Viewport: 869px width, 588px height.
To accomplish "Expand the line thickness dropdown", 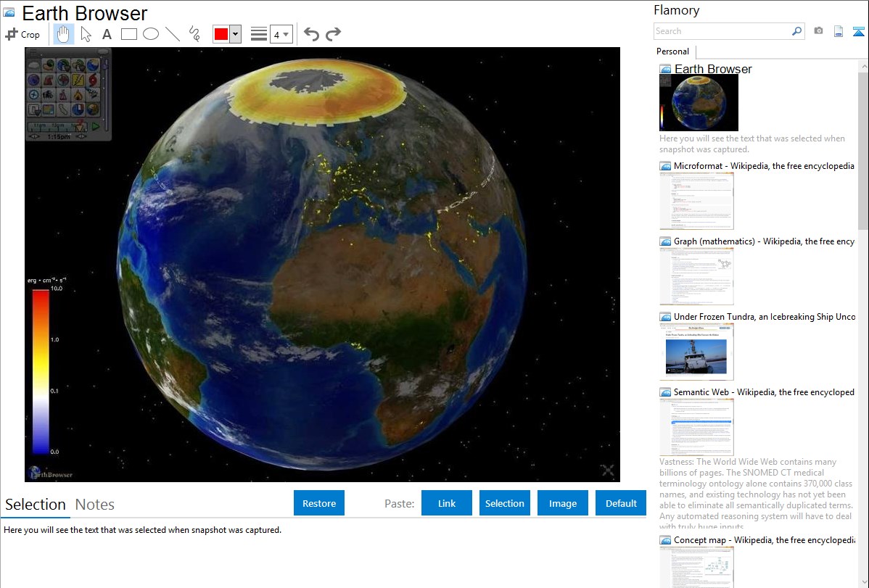I will [281, 34].
